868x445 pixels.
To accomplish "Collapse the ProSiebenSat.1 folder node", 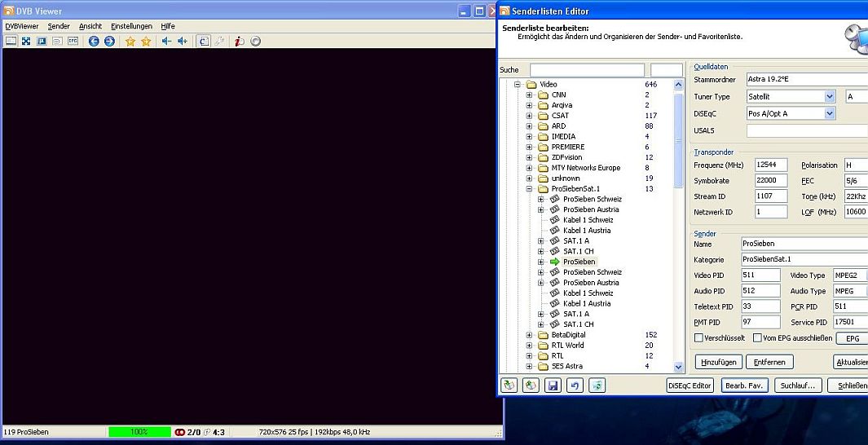I will click(529, 189).
